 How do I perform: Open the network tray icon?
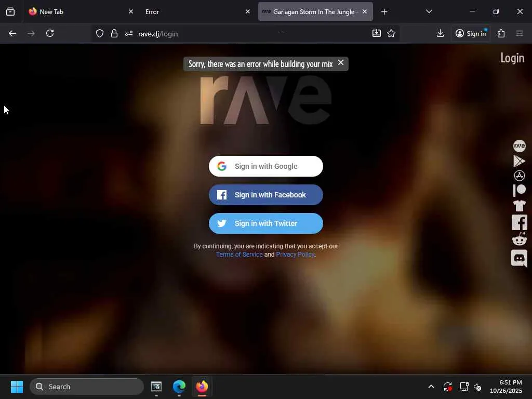pyautogui.click(x=464, y=387)
